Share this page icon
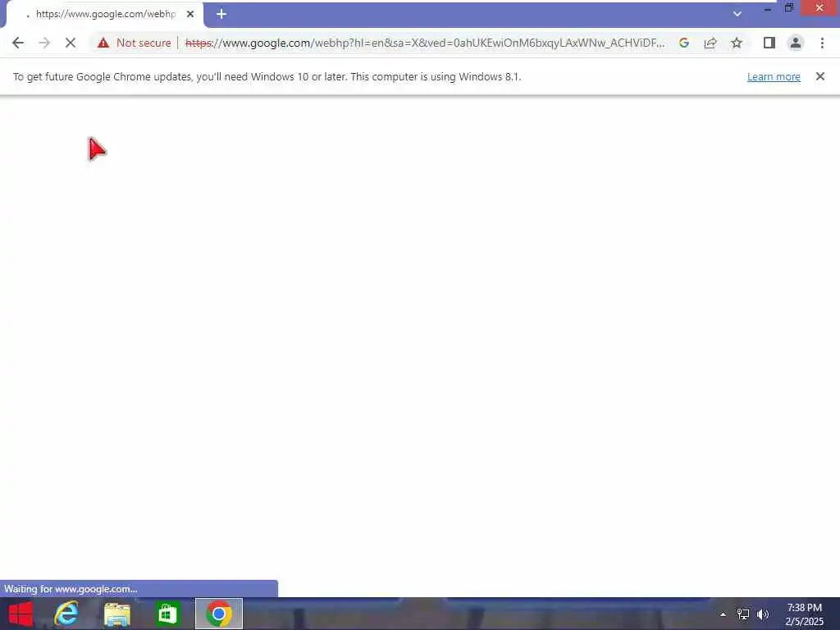 pos(710,43)
